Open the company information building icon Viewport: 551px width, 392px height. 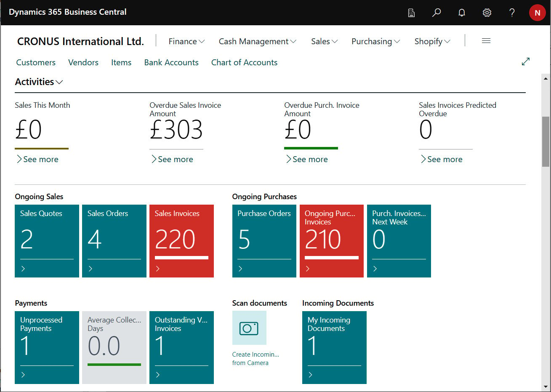pyautogui.click(x=411, y=13)
